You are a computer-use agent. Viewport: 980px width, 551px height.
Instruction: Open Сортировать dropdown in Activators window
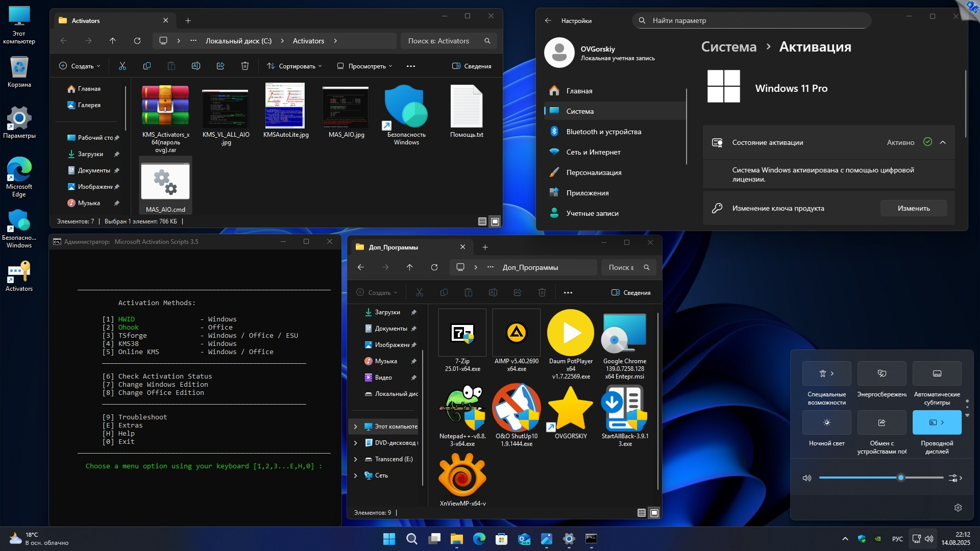295,66
